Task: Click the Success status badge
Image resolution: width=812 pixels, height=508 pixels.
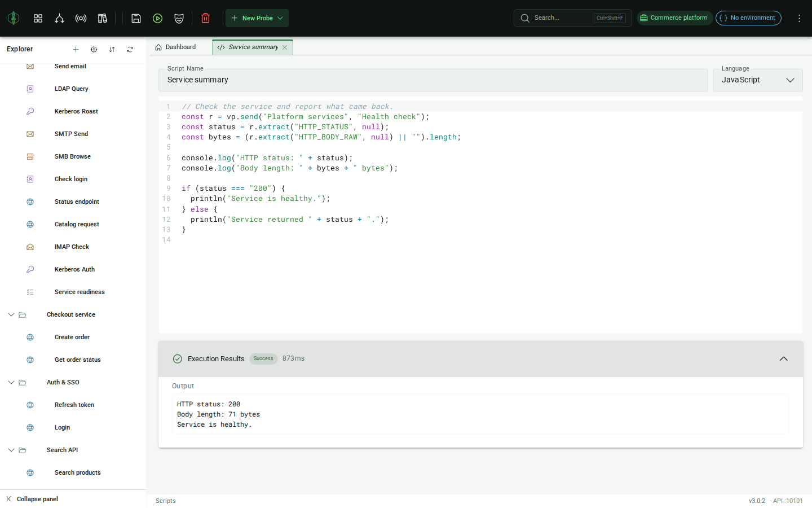Action: pos(263,359)
